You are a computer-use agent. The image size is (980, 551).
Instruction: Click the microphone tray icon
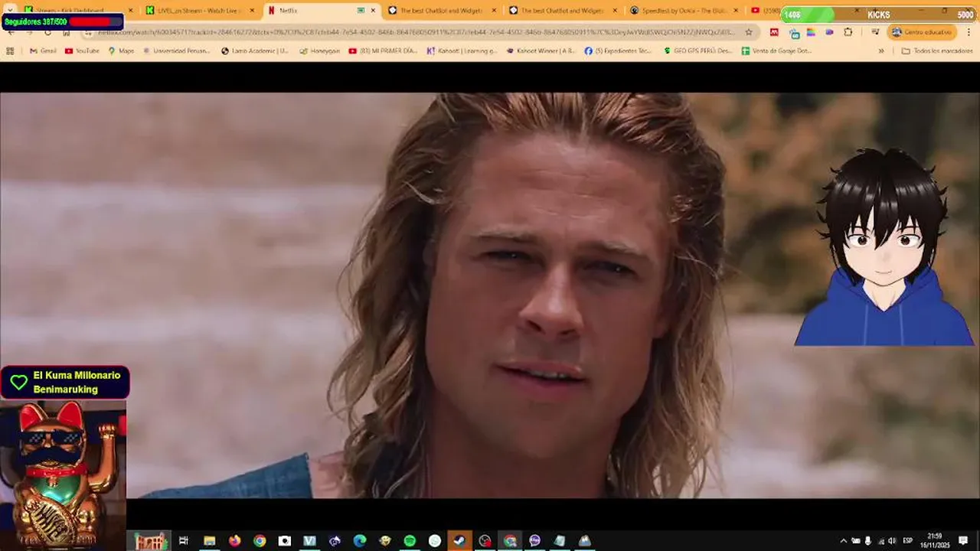tap(867, 540)
